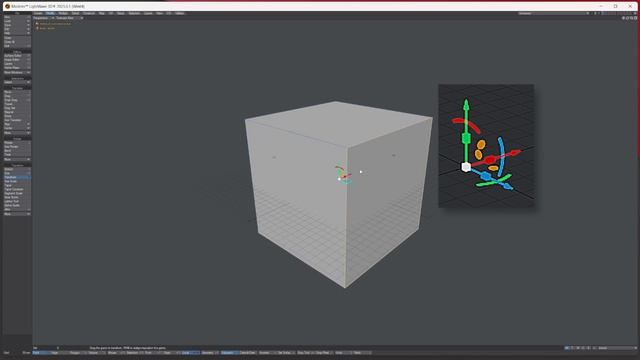Activate the Taper Constrain tool
This screenshot has width=640, height=360.
17,189
